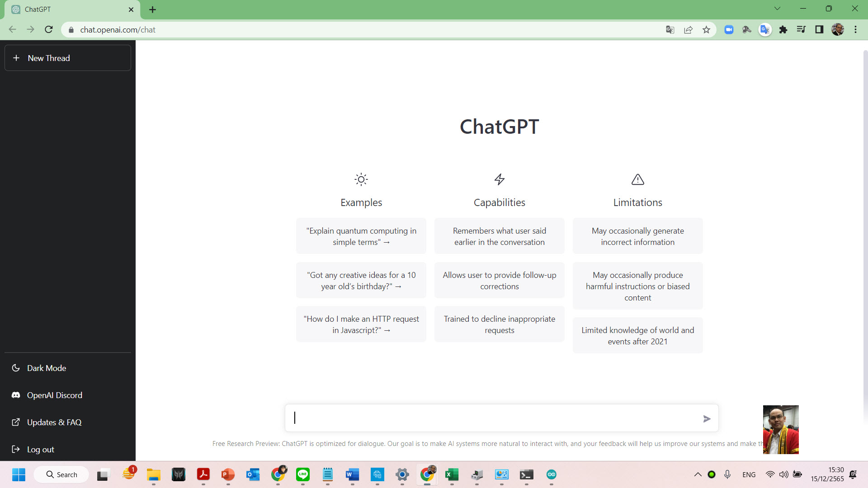Image resolution: width=868 pixels, height=488 pixels.
Task: Click the Capabilities lightning bolt icon
Action: tap(500, 179)
